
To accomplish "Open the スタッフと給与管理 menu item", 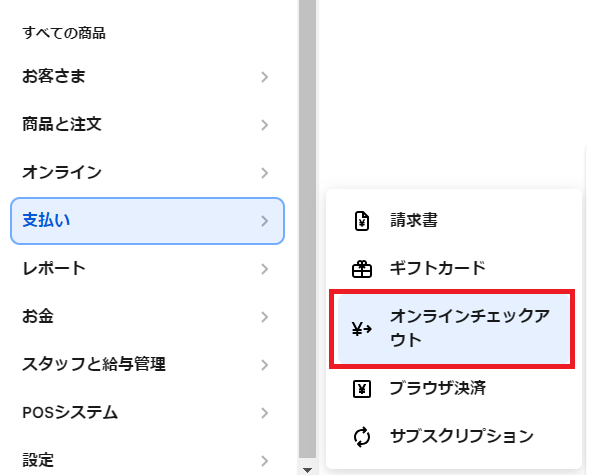I will (x=147, y=365).
